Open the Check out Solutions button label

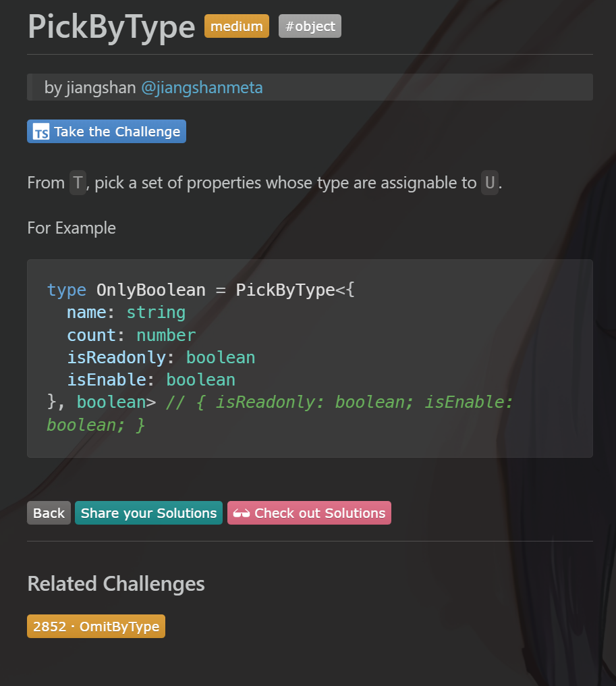tap(320, 512)
